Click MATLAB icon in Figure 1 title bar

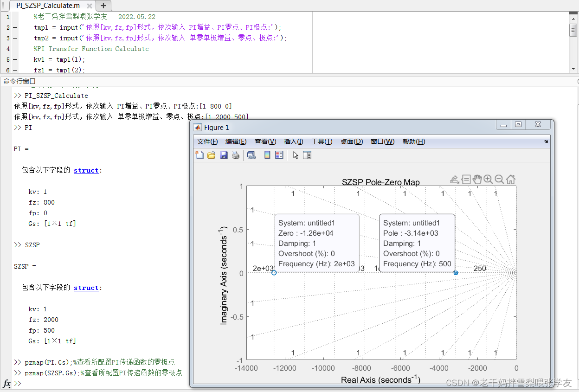pyautogui.click(x=198, y=127)
